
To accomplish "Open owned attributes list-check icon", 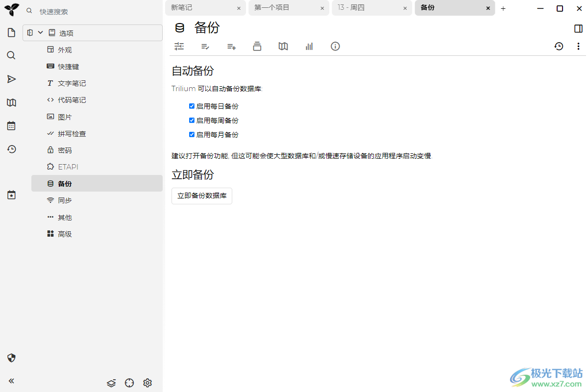I will click(x=205, y=46).
